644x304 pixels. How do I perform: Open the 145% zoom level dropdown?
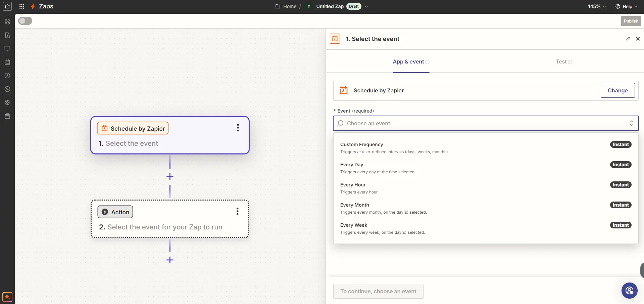(597, 6)
